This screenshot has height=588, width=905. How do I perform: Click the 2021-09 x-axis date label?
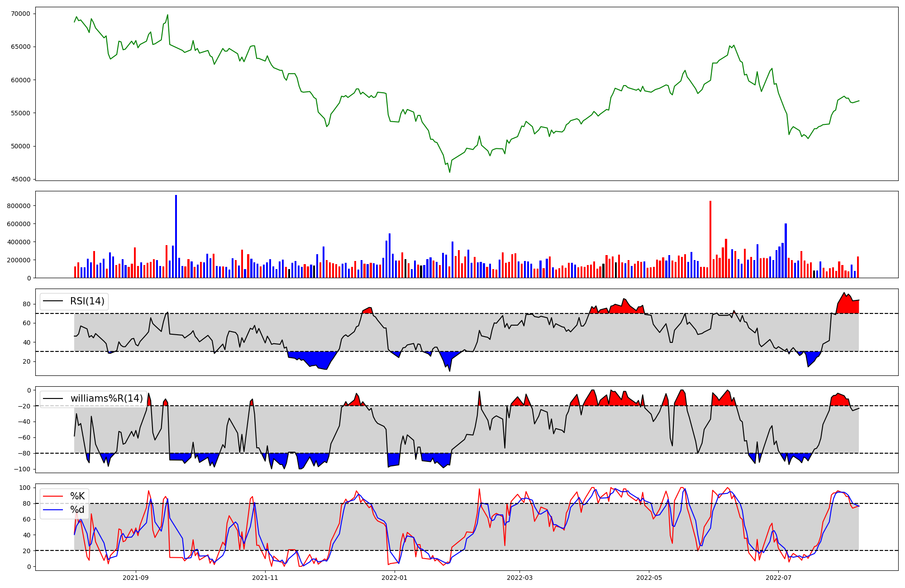pyautogui.click(x=136, y=578)
